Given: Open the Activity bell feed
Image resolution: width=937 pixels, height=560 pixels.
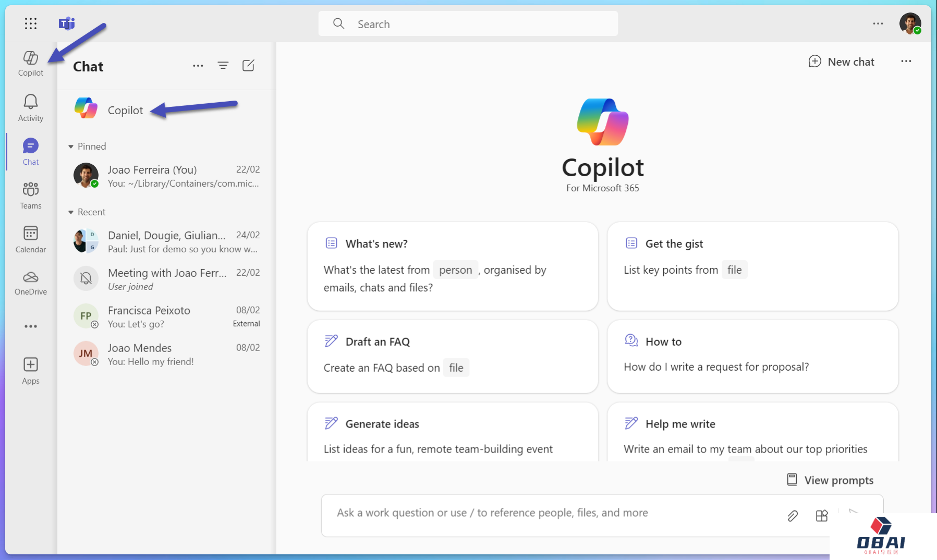Looking at the screenshot, I should pyautogui.click(x=31, y=108).
